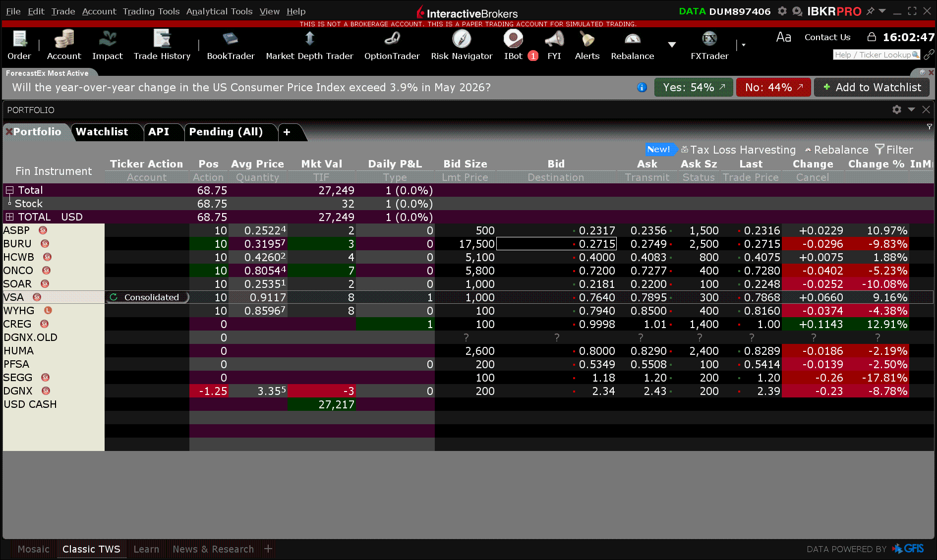
Task: Open the Trading Tools menu
Action: click(x=151, y=11)
